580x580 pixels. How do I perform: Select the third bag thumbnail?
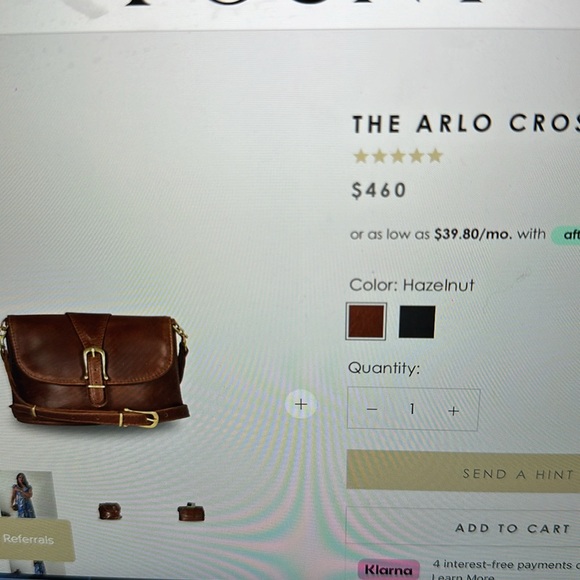191,512
